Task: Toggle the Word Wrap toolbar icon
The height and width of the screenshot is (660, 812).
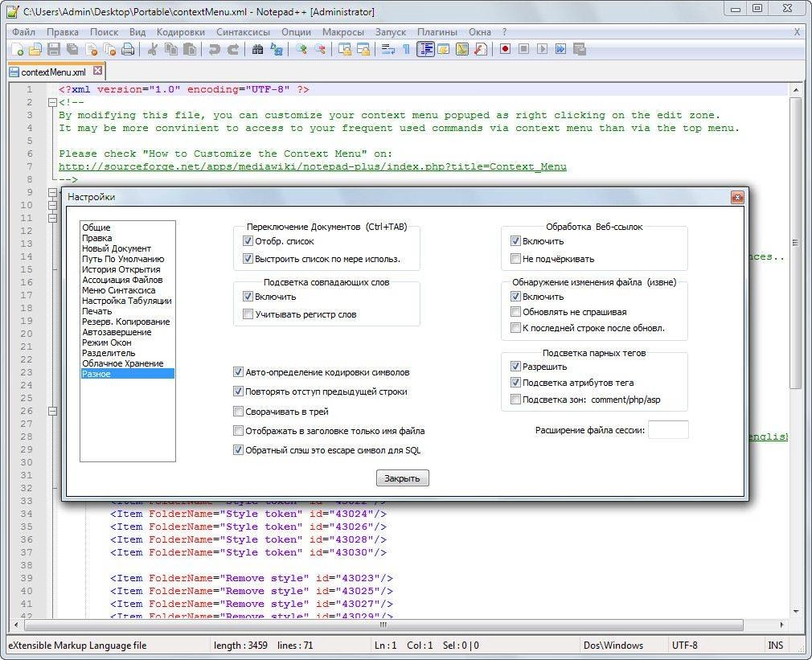Action: click(x=388, y=49)
